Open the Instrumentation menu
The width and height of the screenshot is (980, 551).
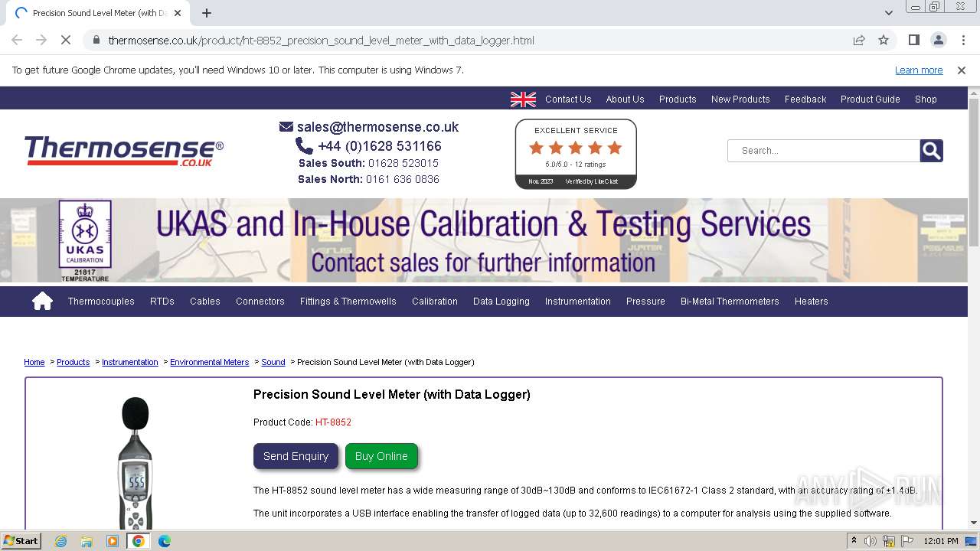(x=578, y=302)
